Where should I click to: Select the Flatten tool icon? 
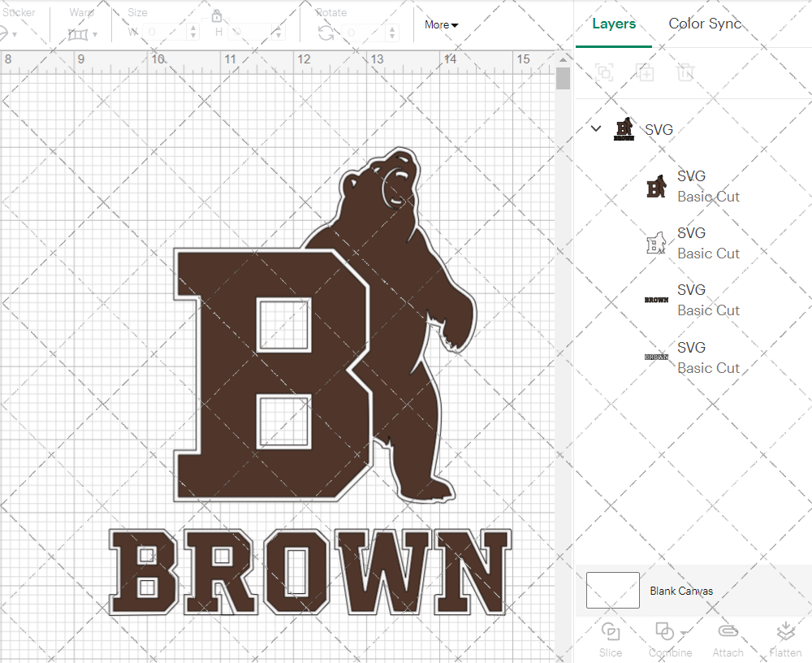pyautogui.click(x=785, y=632)
